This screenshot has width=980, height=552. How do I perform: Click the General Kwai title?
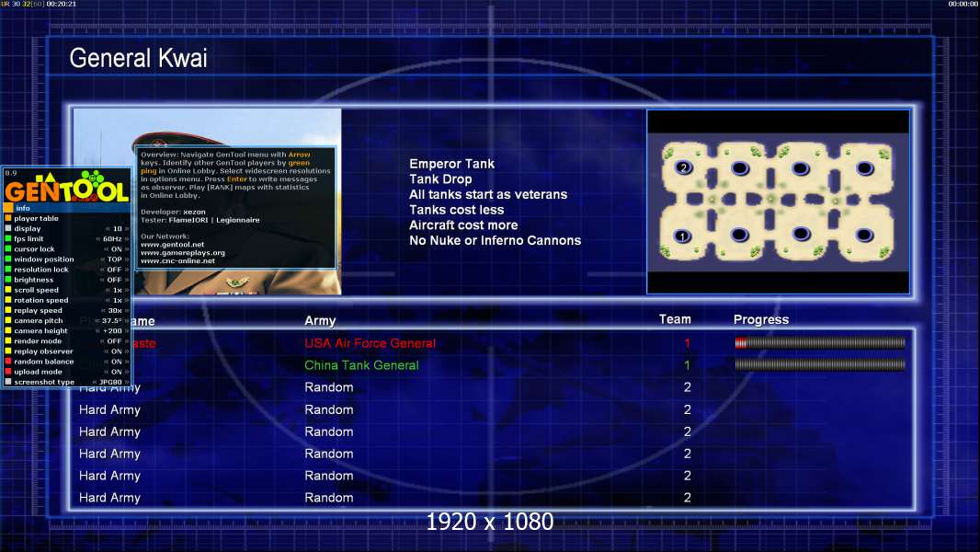pyautogui.click(x=138, y=58)
